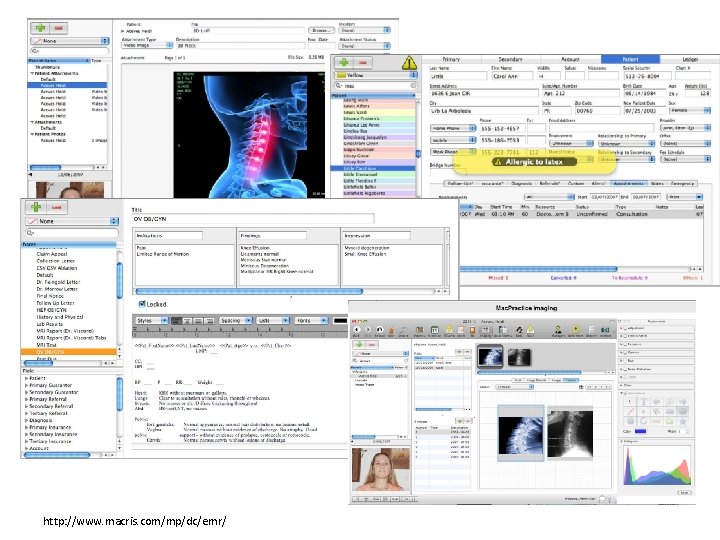Switch to the Account tab
Viewport: 720px width, 540px height.
[x=570, y=59]
